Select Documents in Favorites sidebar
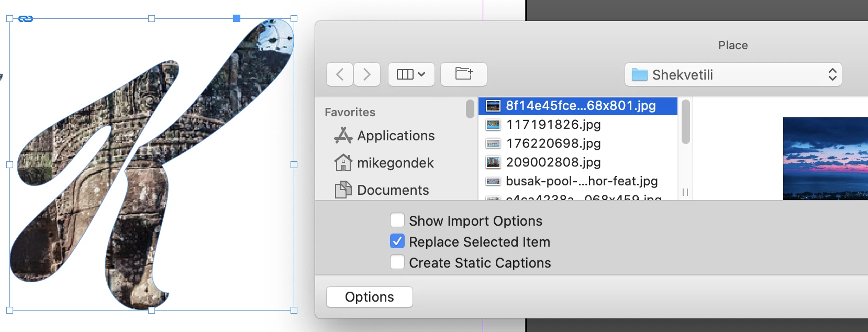 (393, 190)
